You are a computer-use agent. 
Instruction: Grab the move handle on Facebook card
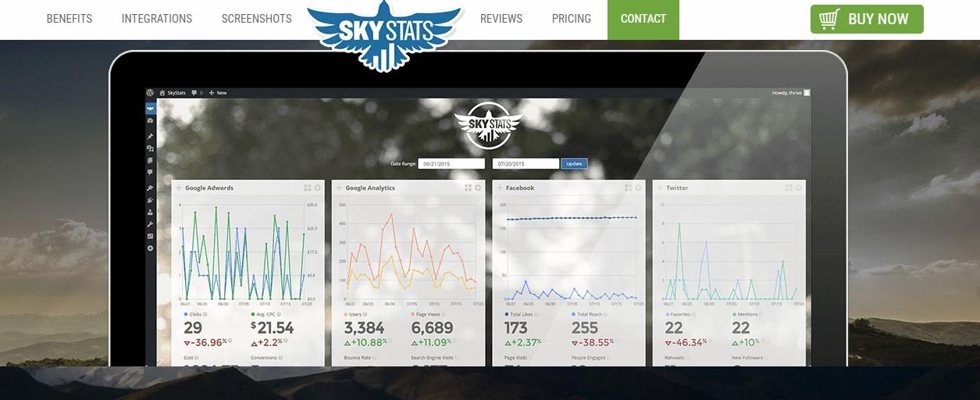(500, 187)
